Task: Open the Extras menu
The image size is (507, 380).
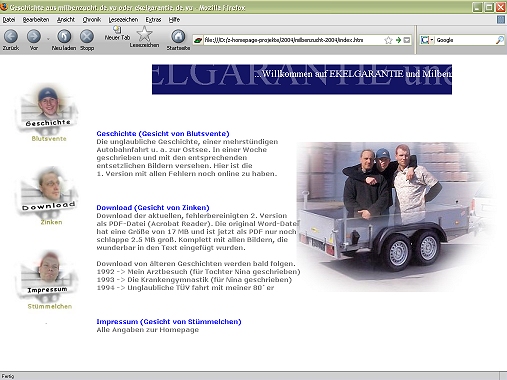Action: point(153,20)
